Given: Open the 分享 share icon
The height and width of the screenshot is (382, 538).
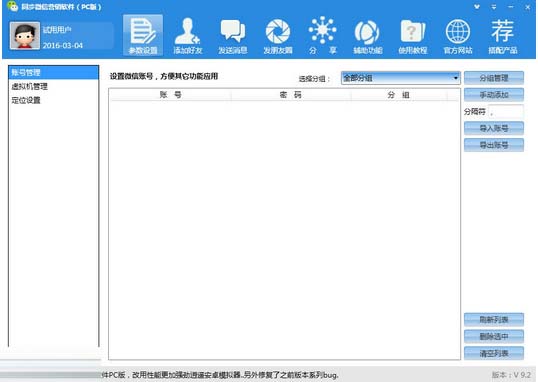Looking at the screenshot, I should pos(323,35).
